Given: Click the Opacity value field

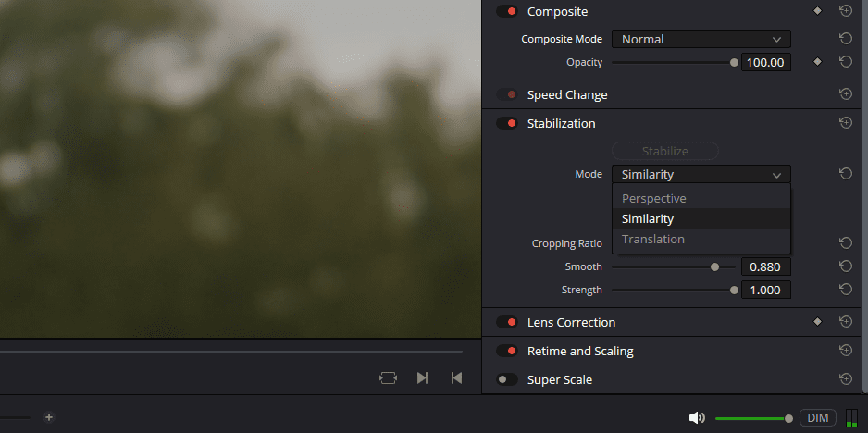Looking at the screenshot, I should click(765, 62).
